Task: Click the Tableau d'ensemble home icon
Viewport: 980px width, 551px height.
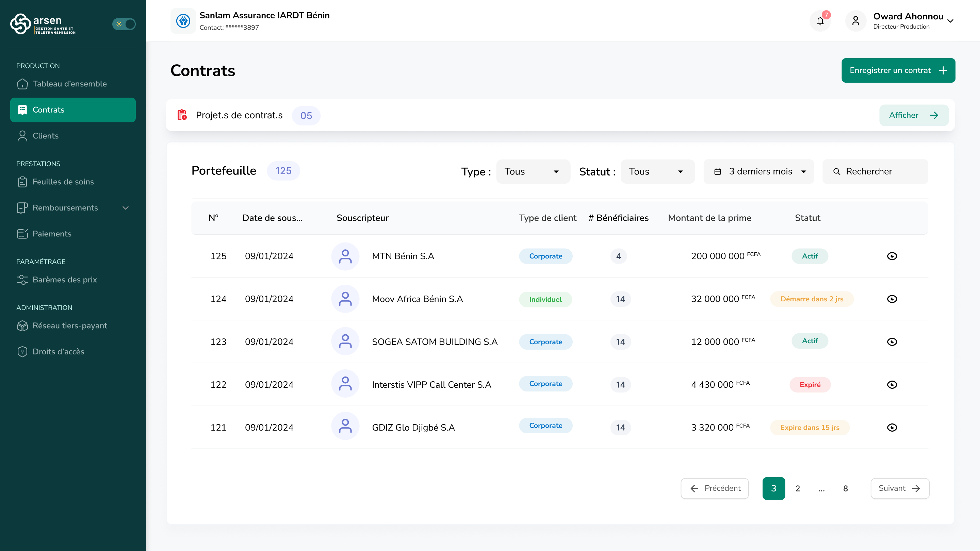Action: click(22, 84)
